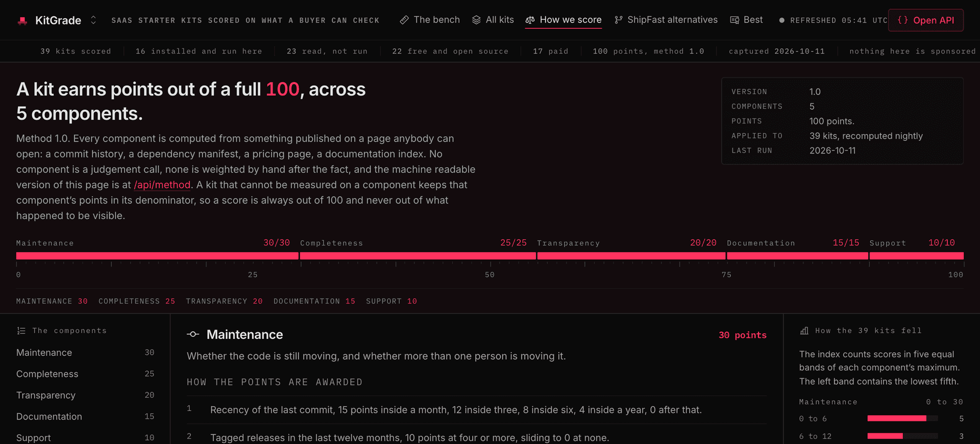
Task: Select Documentation in the components list
Action: pos(85,416)
